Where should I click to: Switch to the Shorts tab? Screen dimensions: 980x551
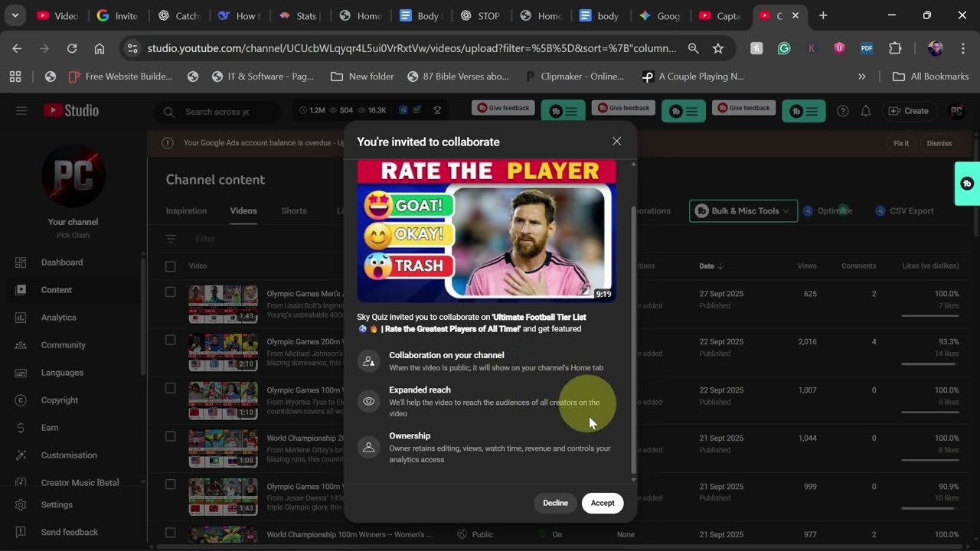click(x=294, y=210)
